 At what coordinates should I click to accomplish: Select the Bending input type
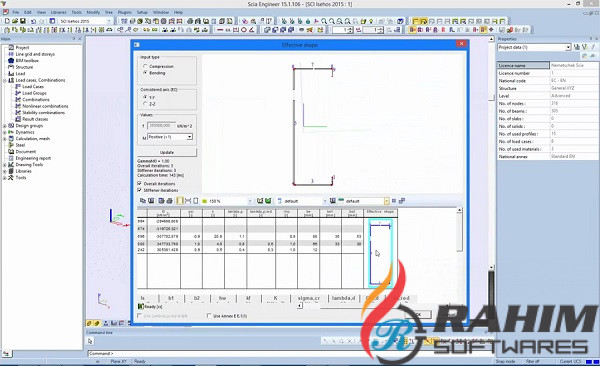(145, 73)
